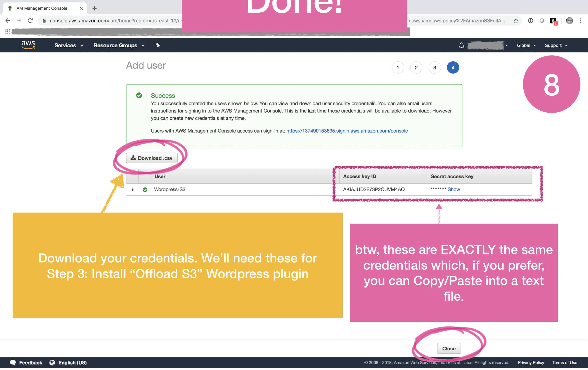Click the Add user page title
This screenshot has height=370, width=588.
click(x=146, y=65)
